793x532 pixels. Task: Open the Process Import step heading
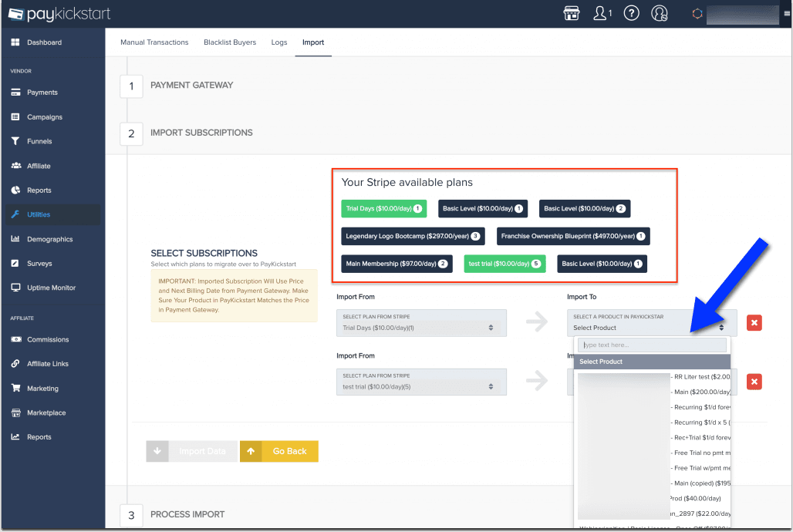187,514
